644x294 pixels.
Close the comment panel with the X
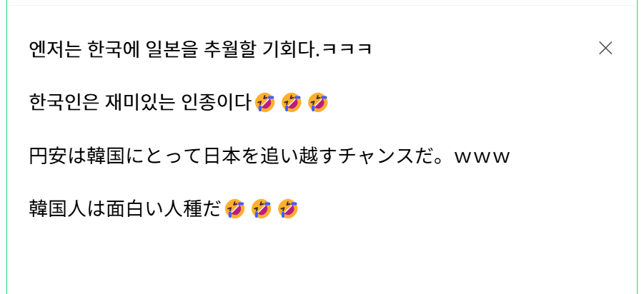tap(605, 49)
